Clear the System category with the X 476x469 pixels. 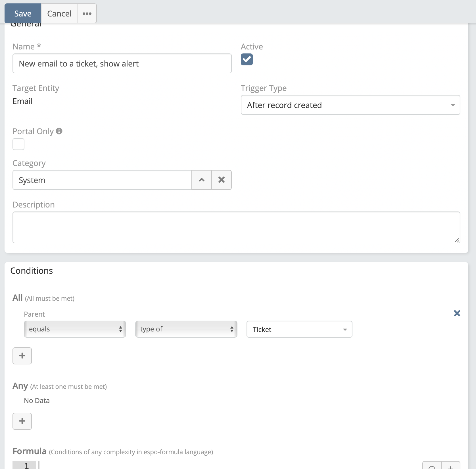[x=222, y=180]
